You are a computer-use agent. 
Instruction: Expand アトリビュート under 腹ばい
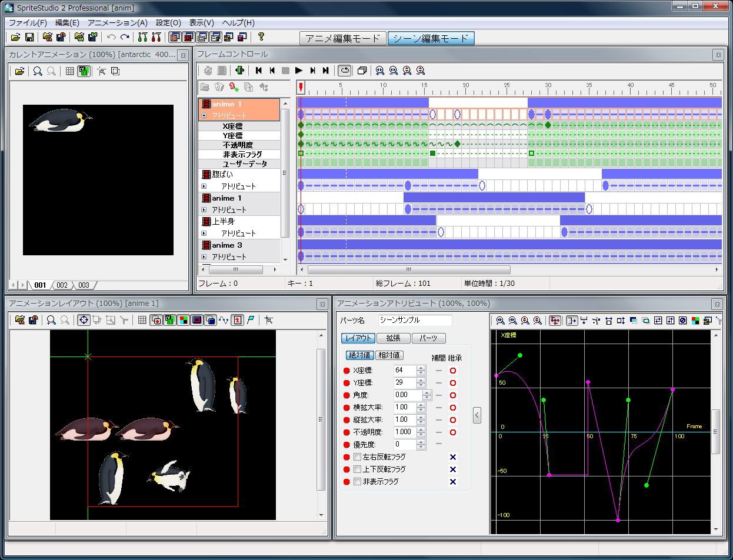tap(204, 186)
